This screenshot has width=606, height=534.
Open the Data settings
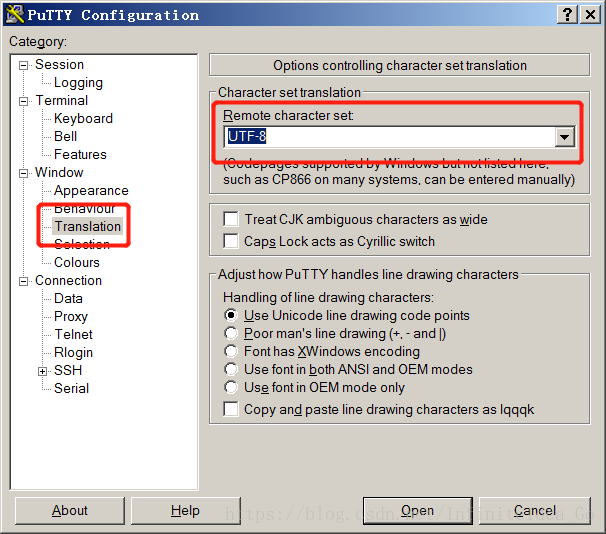pos(68,298)
